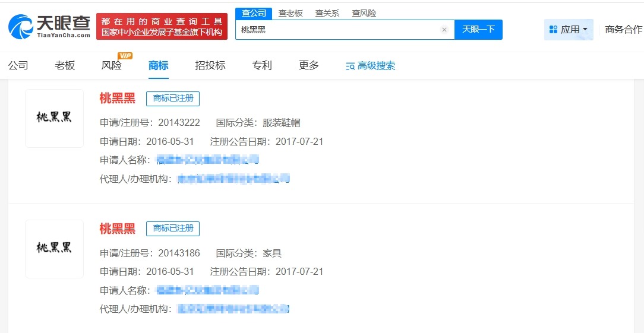Open 桃黑黑 title for 家具 trademark

[118, 229]
